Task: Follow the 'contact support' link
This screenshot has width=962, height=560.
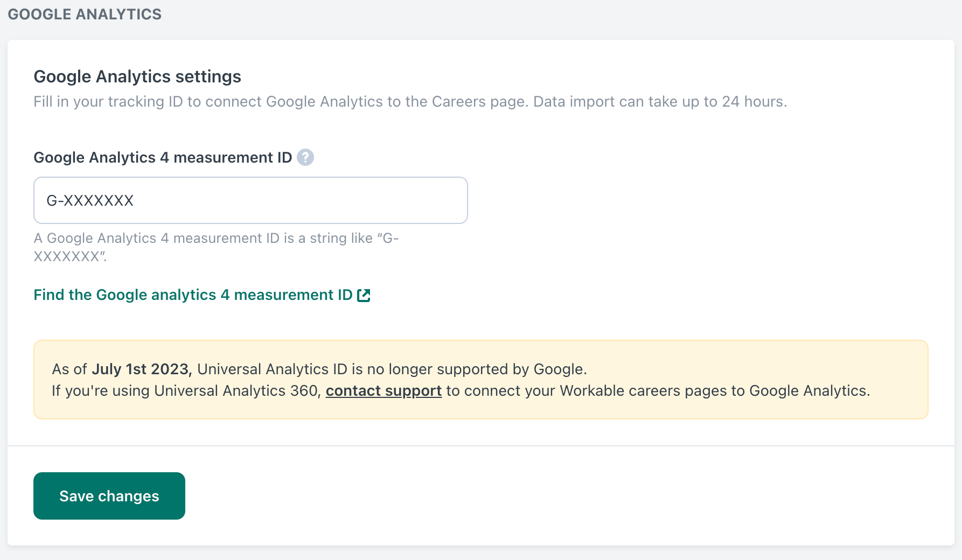Action: [384, 390]
